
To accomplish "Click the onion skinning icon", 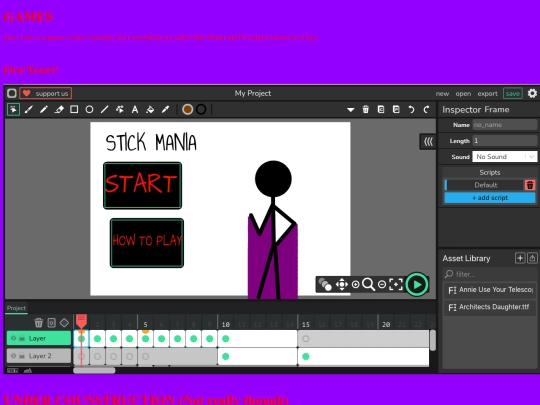I will (x=325, y=284).
